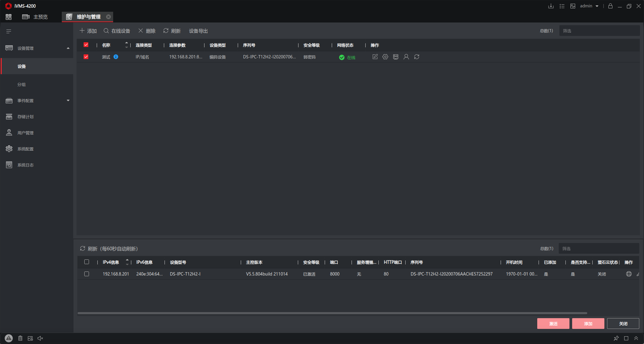
Task: Click the refresh icon in 测试 row
Action: pos(417,57)
